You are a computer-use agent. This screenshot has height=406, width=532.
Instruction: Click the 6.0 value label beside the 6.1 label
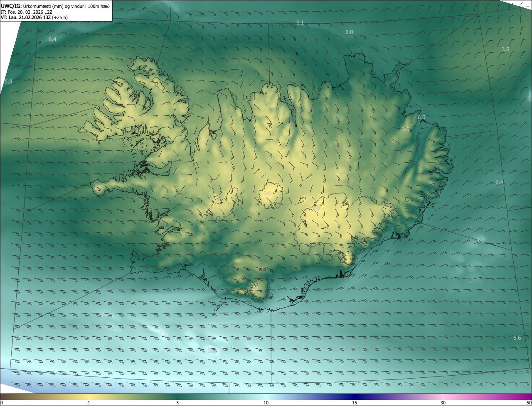coord(349,32)
